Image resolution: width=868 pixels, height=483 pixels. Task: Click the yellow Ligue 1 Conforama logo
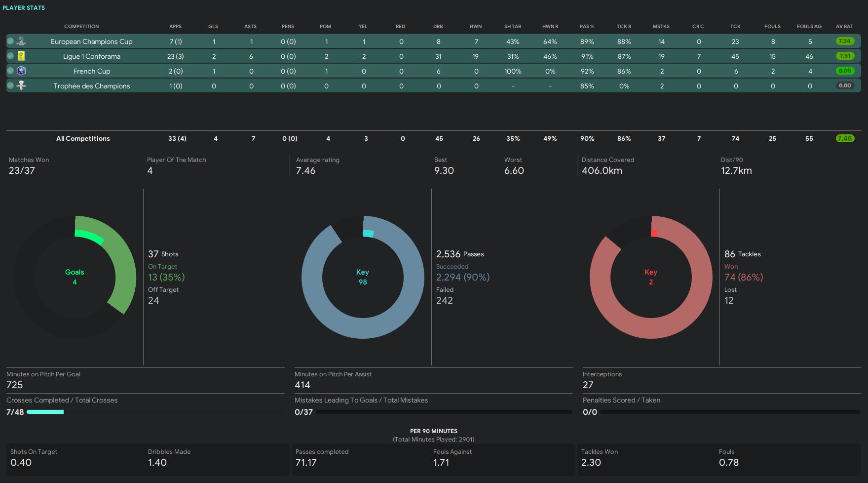point(21,56)
